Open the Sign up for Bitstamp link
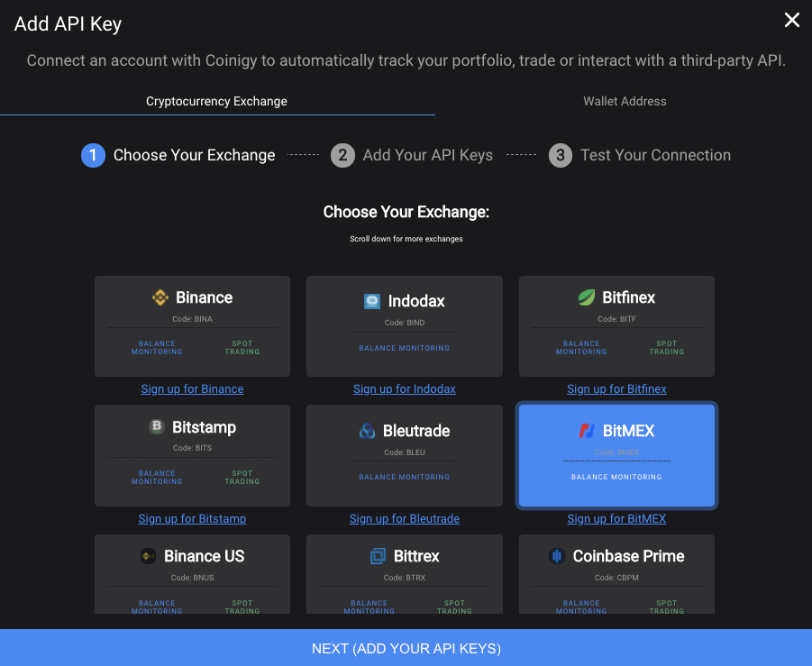Image resolution: width=812 pixels, height=666 pixels. pyautogui.click(x=192, y=519)
